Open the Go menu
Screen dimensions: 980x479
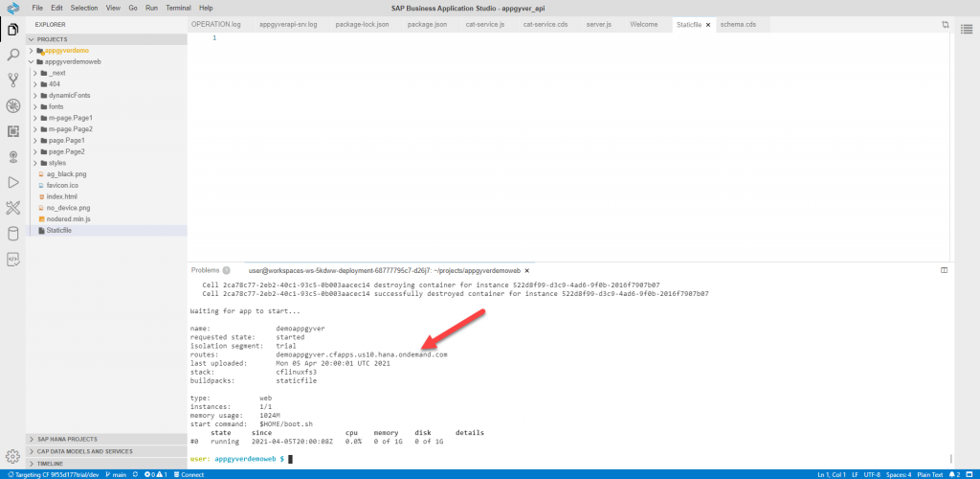click(132, 8)
